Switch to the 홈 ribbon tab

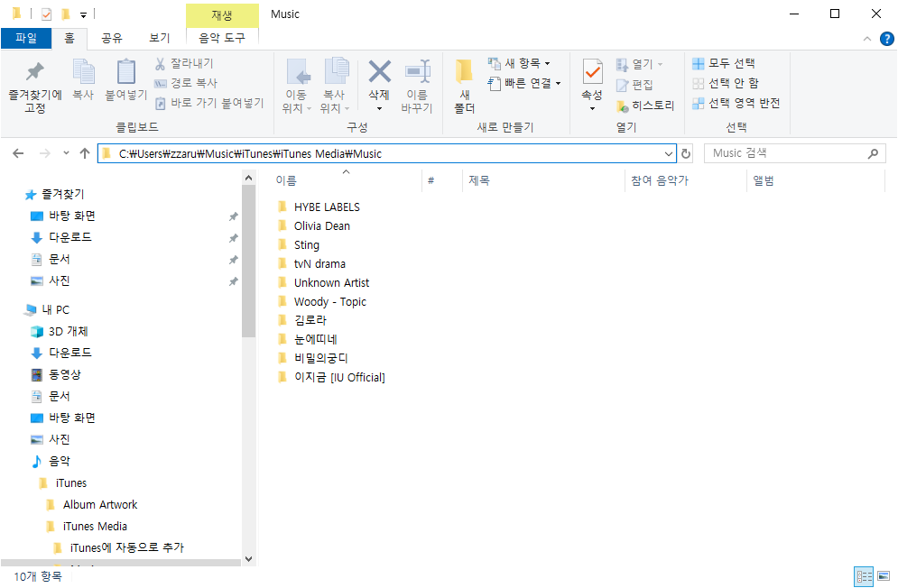tap(69, 38)
